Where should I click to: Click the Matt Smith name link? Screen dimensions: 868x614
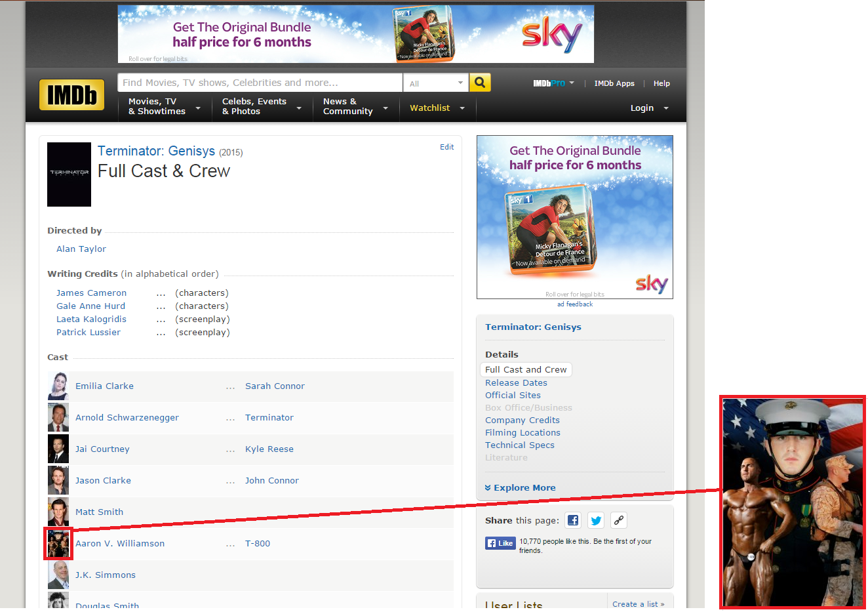pyautogui.click(x=99, y=512)
